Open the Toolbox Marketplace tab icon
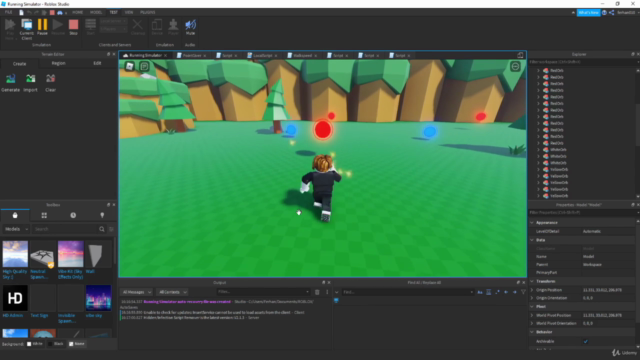Screen dimensions: 640x360 pos(15,215)
